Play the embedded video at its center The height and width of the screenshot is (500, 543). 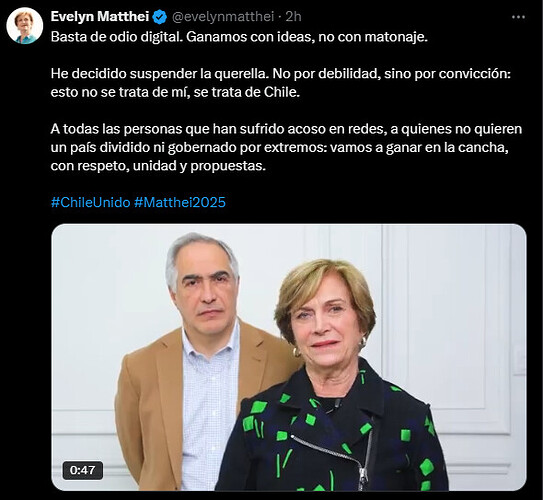[x=289, y=357]
